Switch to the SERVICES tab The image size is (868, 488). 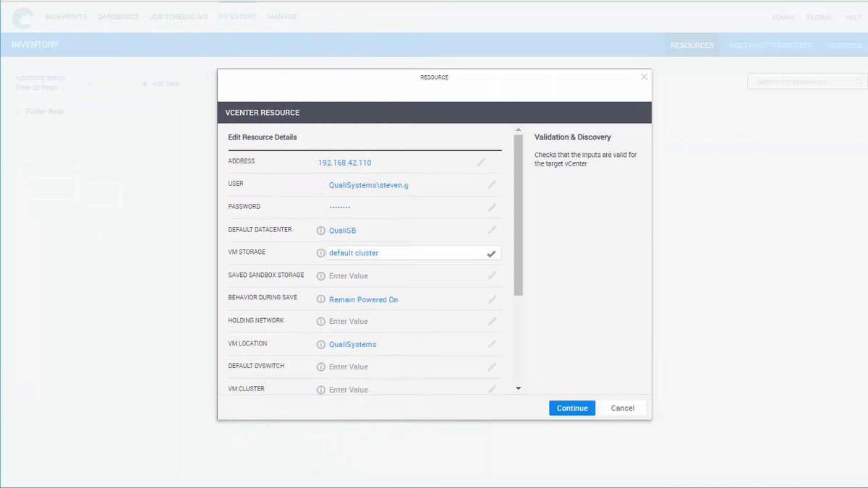click(844, 46)
